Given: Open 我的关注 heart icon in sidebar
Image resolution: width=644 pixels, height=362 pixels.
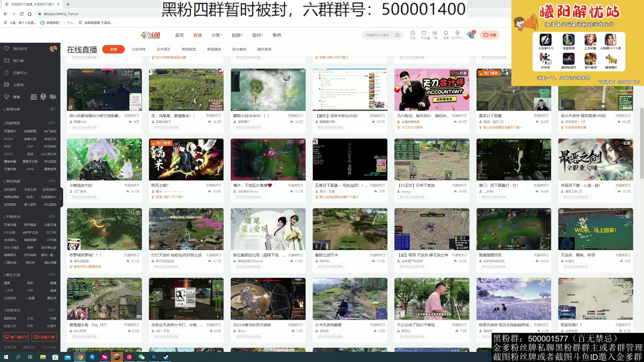Looking at the screenshot, I should (x=7, y=49).
